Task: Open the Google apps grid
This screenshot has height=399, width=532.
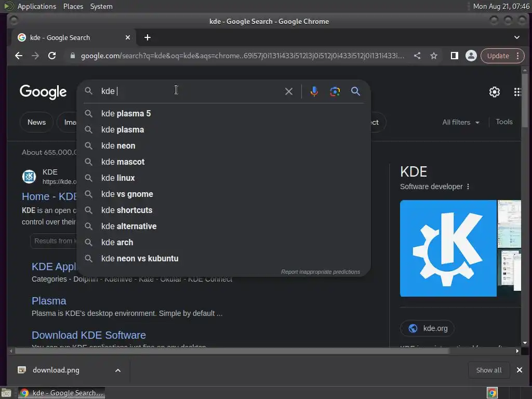Action: [x=517, y=91]
